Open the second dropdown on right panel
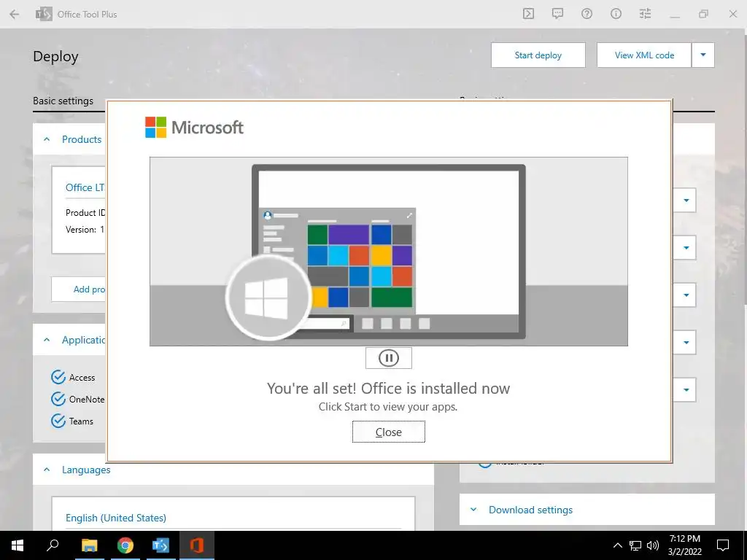 click(686, 248)
